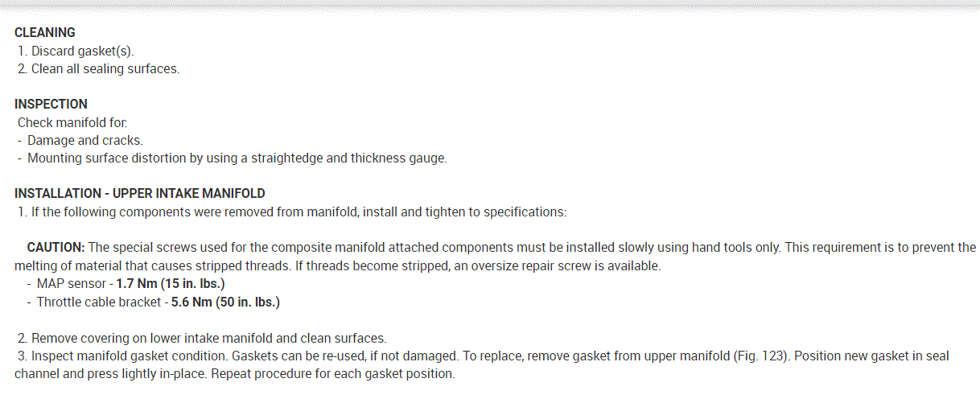Viewport: 980px width, 399px height.
Task: Click the bold "CAUTION:" label
Action: point(56,247)
